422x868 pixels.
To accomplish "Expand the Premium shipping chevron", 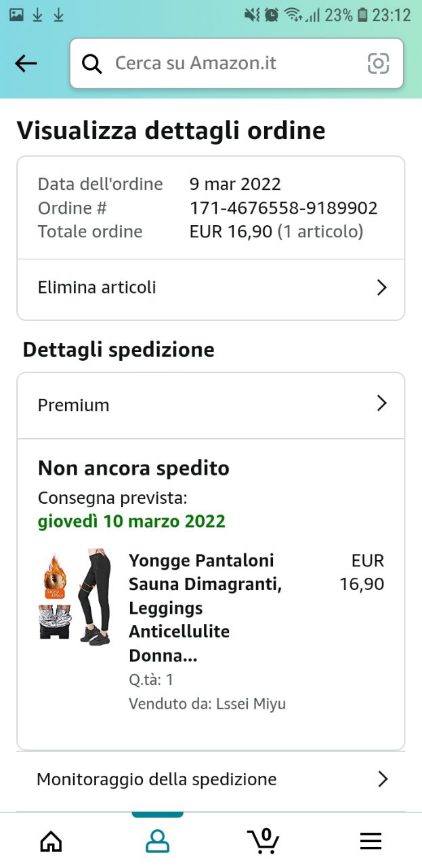I will pos(382,404).
